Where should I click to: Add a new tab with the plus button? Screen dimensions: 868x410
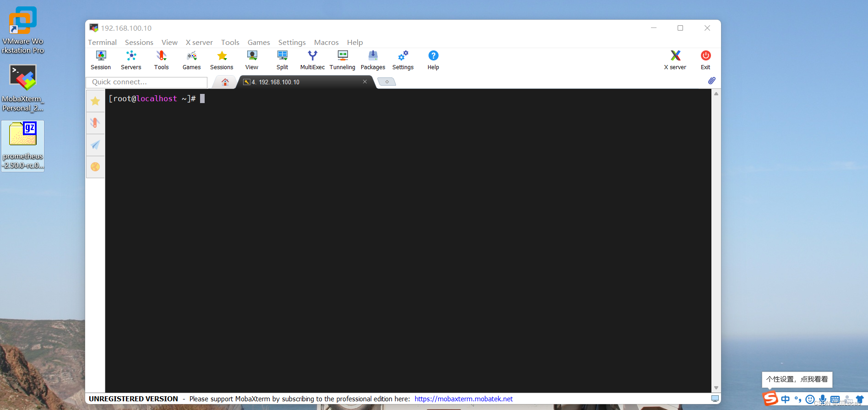click(x=387, y=82)
